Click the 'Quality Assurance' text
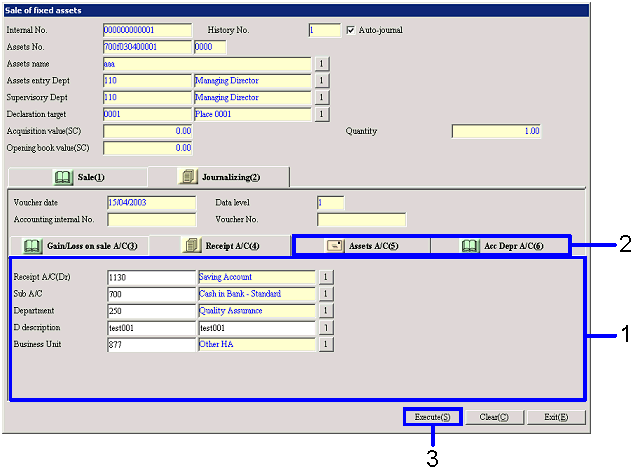This screenshot has height=476, width=643. click(230, 311)
